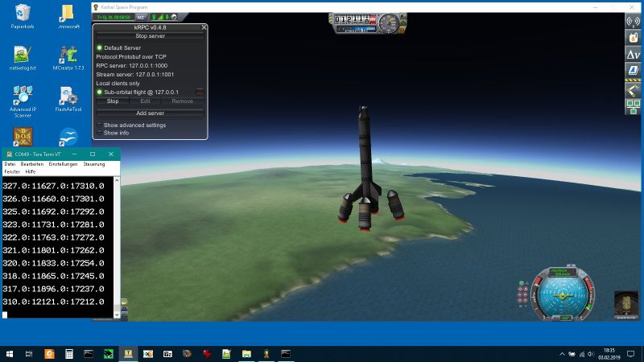This screenshot has height=362, width=644.
Task: Click the altimeter readout at top
Action: tap(355, 19)
